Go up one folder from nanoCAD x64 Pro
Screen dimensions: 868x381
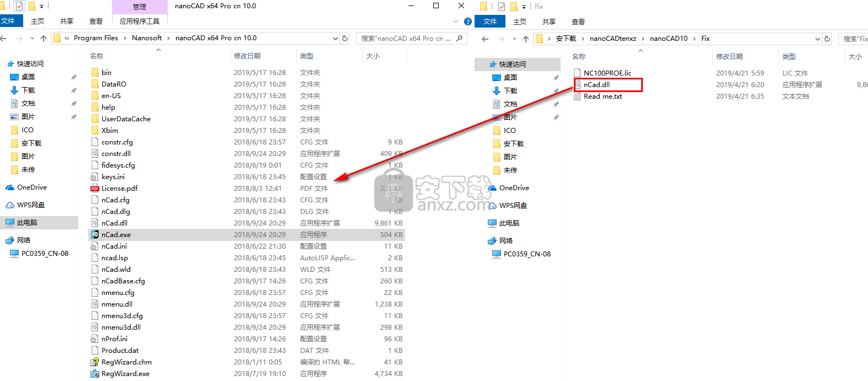point(44,39)
